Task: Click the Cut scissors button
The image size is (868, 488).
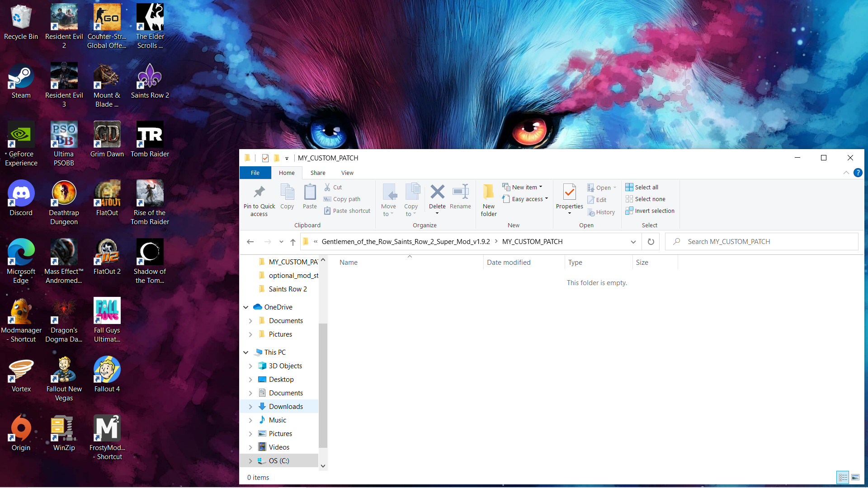Action: (333, 187)
